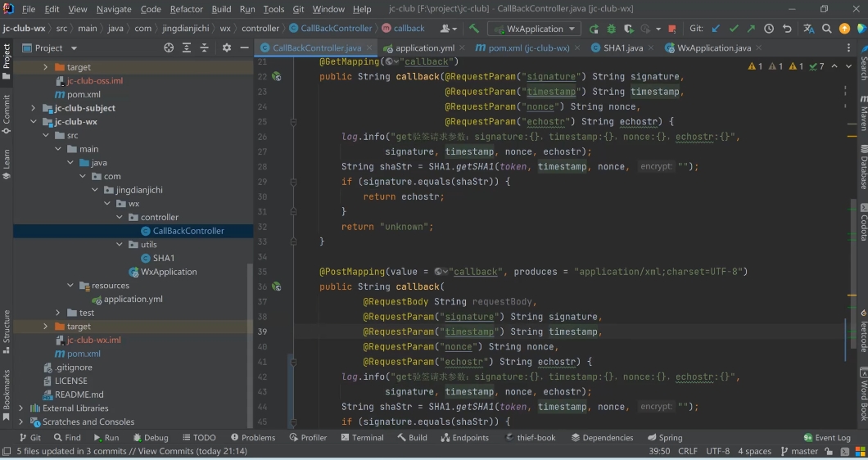Click Select Opened File target icon
Screen dimensions: 868x460
tap(169, 48)
